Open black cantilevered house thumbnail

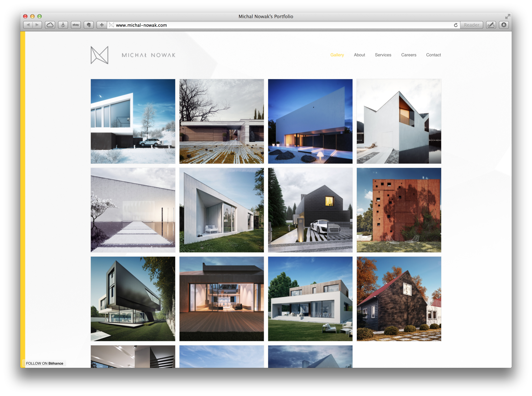click(133, 299)
